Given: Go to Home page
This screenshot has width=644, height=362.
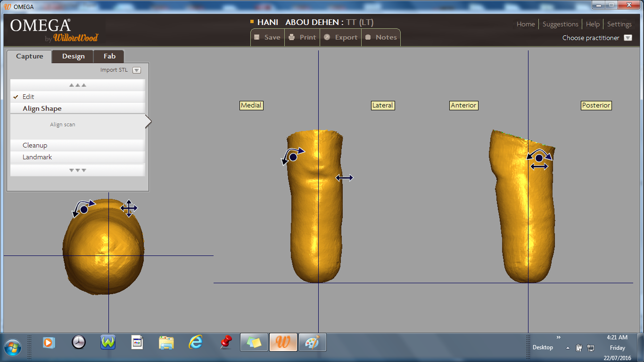Looking at the screenshot, I should tap(526, 24).
